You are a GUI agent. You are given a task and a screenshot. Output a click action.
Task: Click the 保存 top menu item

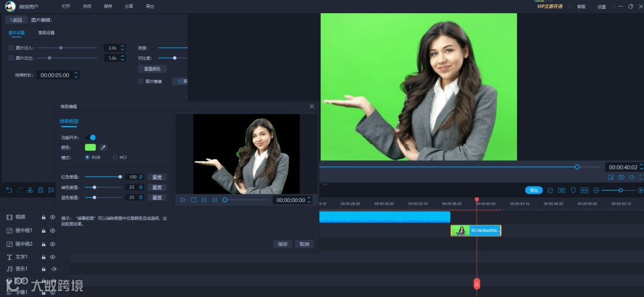[x=108, y=7]
